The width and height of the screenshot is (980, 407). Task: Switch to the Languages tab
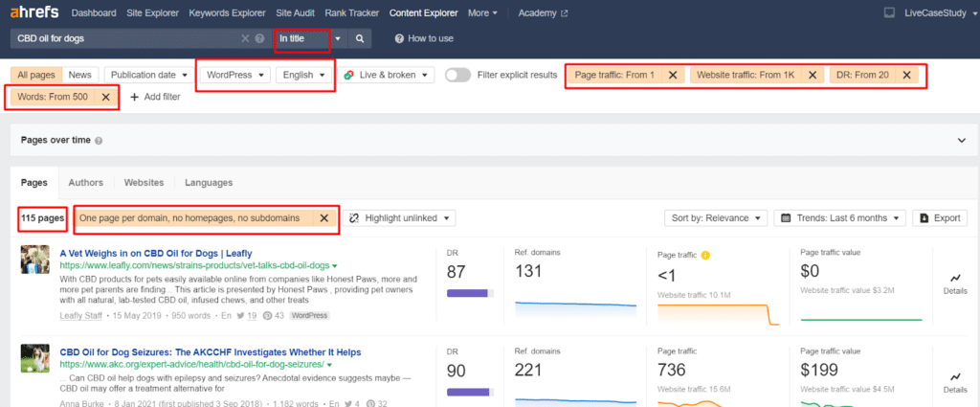[x=209, y=183]
